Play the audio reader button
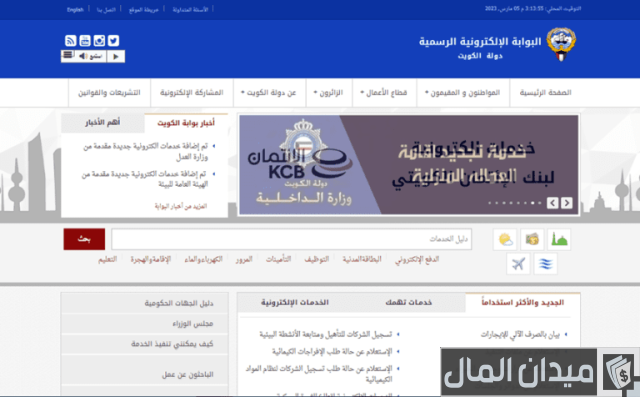Viewport: 640px width, 397px height. click(116, 56)
